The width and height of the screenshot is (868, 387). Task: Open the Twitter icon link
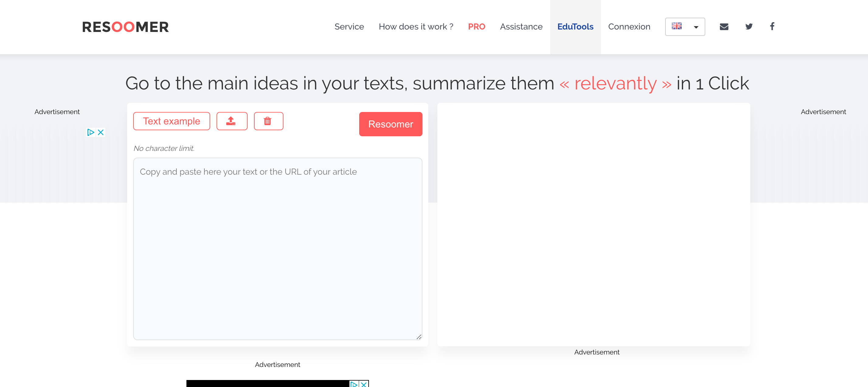(749, 27)
